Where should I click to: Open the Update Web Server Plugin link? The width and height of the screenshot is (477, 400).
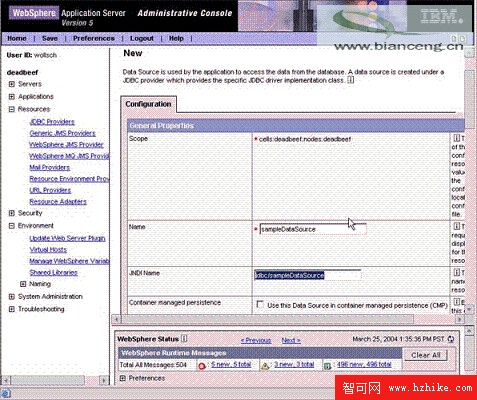(x=67, y=238)
